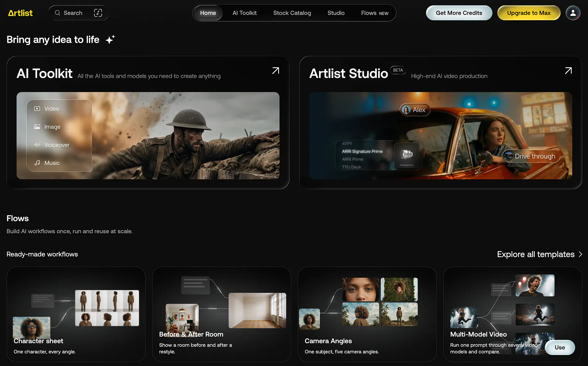Switch to the Home tab
This screenshot has width=588, height=366.
point(208,13)
